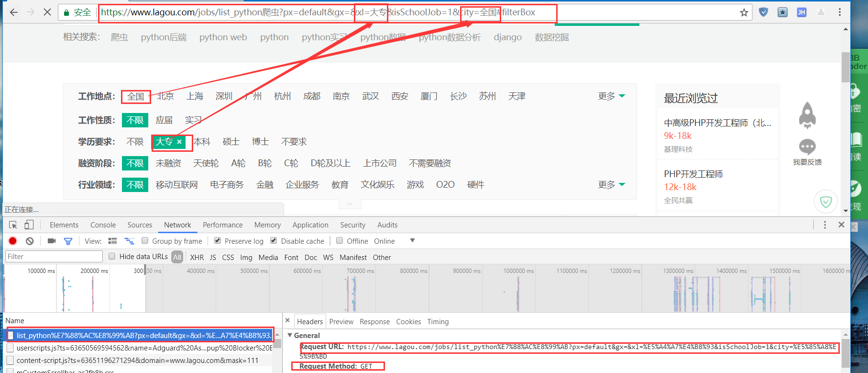Show the Response tab of the request
The image size is (868, 373).
pos(375,322)
